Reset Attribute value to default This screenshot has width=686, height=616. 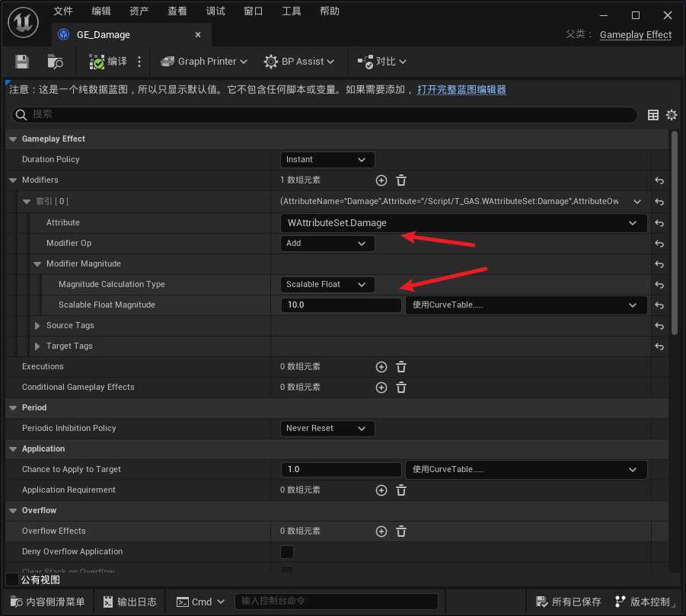(659, 223)
